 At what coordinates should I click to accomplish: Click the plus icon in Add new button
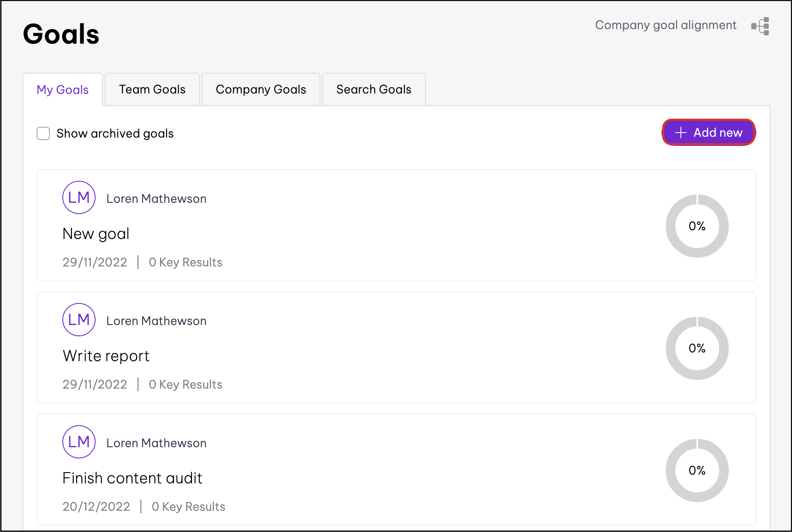(x=681, y=133)
